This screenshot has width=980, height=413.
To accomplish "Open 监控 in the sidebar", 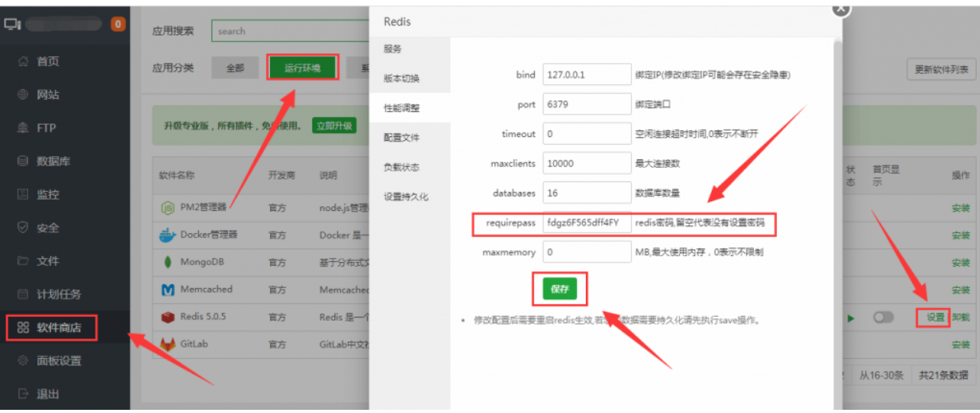I will (48, 195).
